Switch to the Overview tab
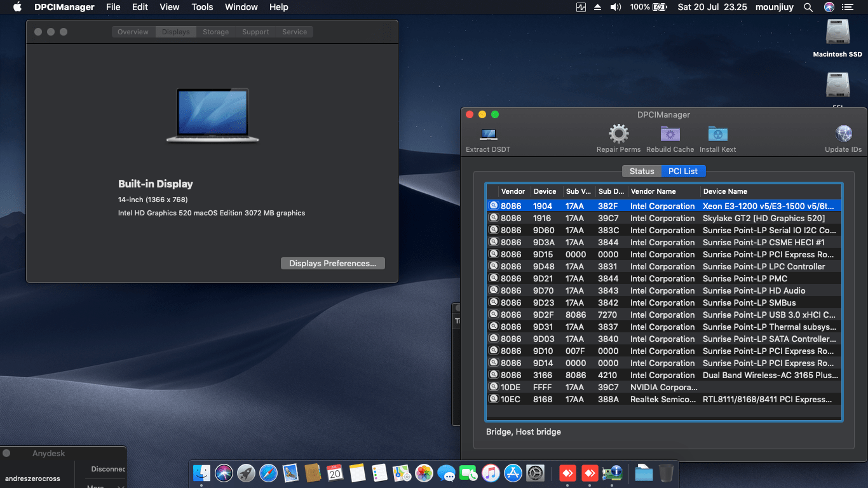Screen dimensions: 868x488 tap(133, 32)
